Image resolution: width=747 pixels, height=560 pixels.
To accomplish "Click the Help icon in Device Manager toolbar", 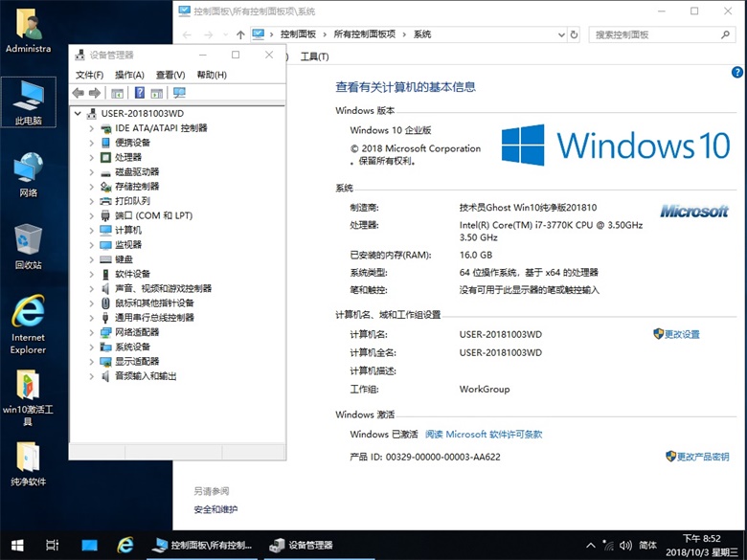I will coord(140,93).
